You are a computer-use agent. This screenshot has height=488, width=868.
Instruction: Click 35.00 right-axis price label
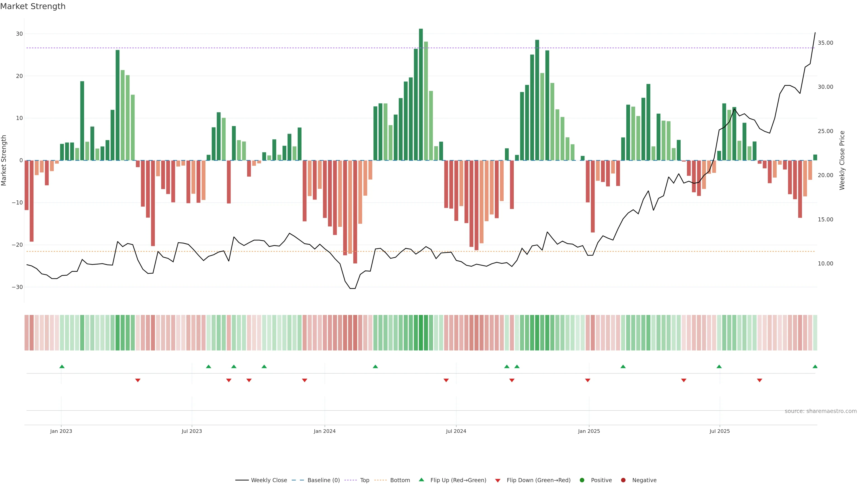[825, 43]
